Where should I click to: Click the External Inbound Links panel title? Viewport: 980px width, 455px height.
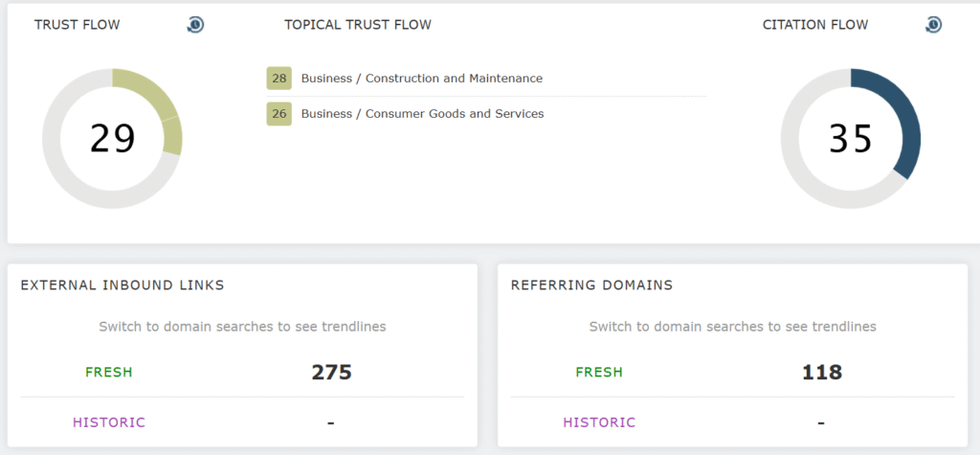point(122,285)
